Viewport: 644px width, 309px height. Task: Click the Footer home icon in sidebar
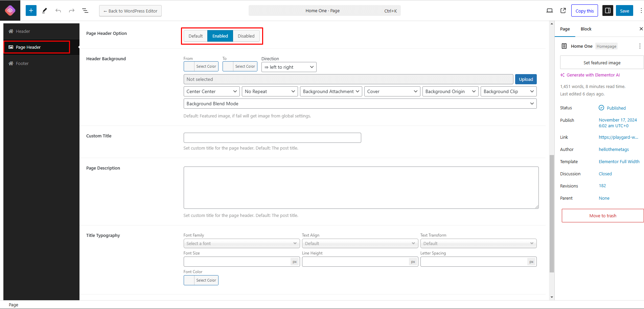(x=11, y=63)
